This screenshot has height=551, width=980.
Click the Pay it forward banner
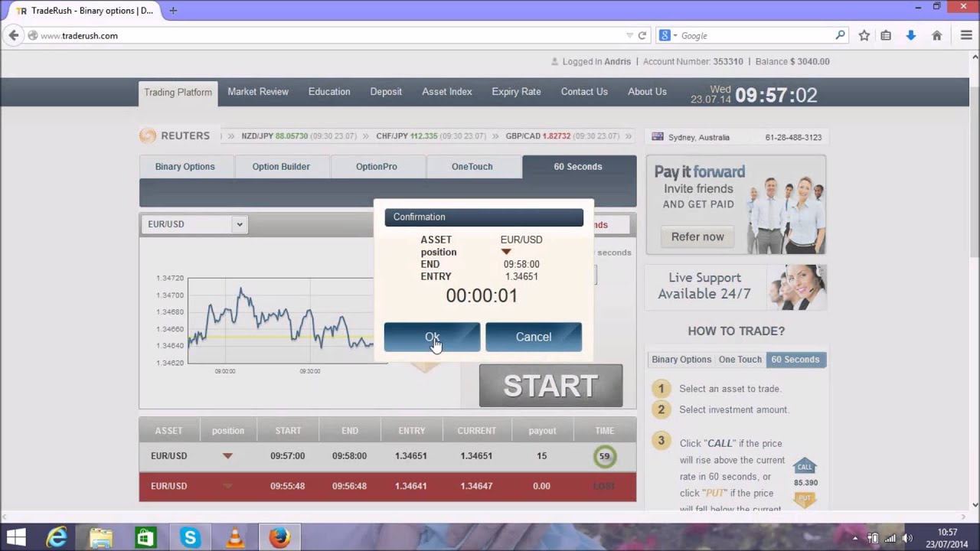(736, 205)
